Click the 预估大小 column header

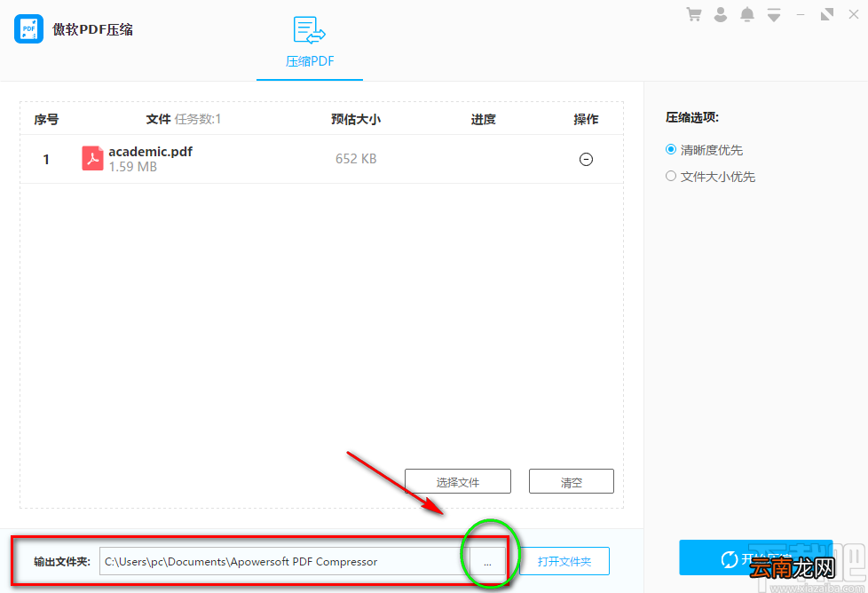click(x=356, y=119)
